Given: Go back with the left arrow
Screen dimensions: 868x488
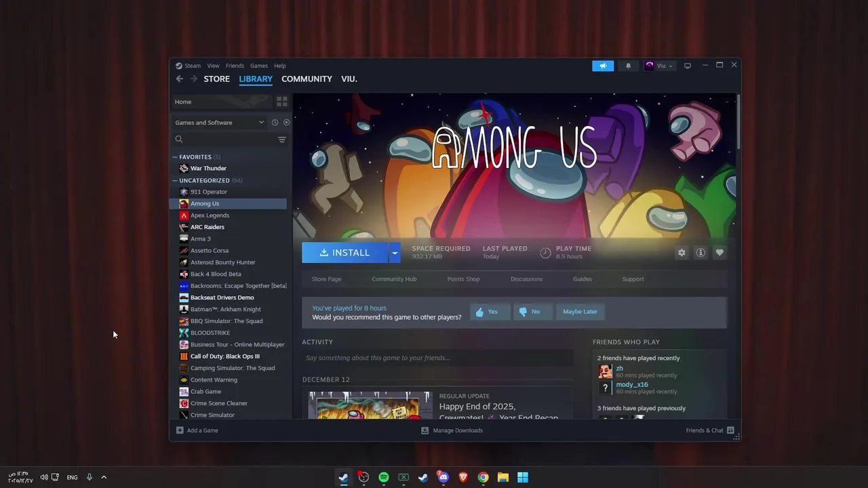Looking at the screenshot, I should (x=180, y=79).
